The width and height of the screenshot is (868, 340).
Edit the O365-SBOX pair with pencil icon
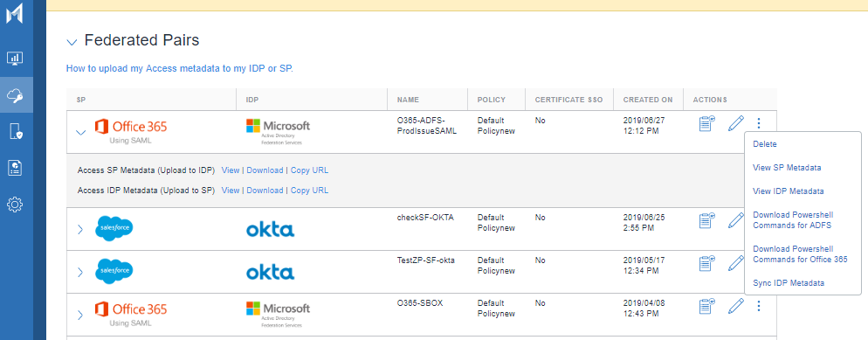735,306
